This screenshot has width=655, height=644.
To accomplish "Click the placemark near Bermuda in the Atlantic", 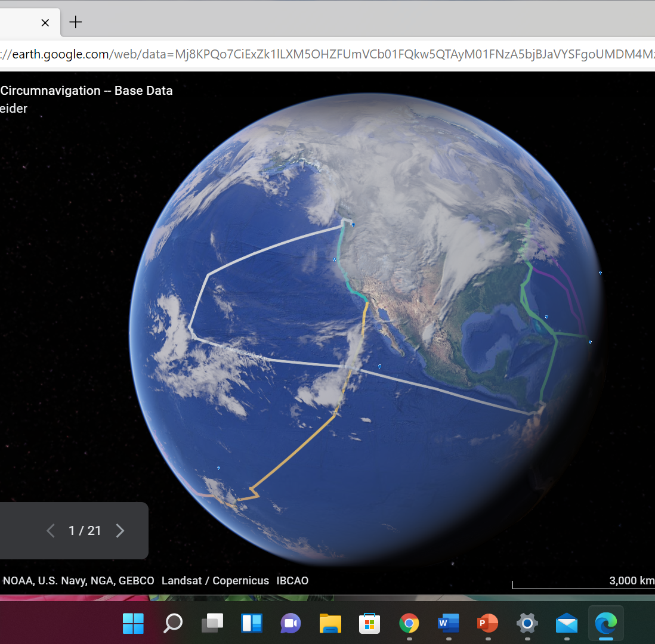I will click(546, 317).
